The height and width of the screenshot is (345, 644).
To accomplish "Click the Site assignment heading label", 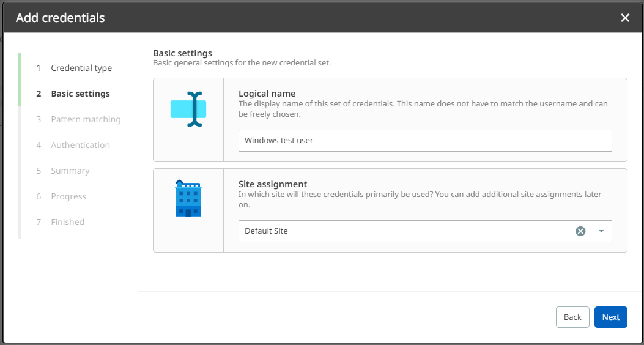I will pyautogui.click(x=272, y=184).
